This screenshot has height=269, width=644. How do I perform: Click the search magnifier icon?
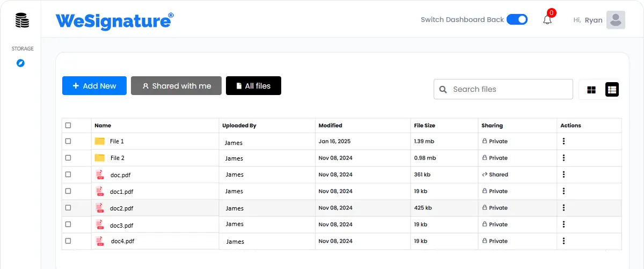[443, 89]
